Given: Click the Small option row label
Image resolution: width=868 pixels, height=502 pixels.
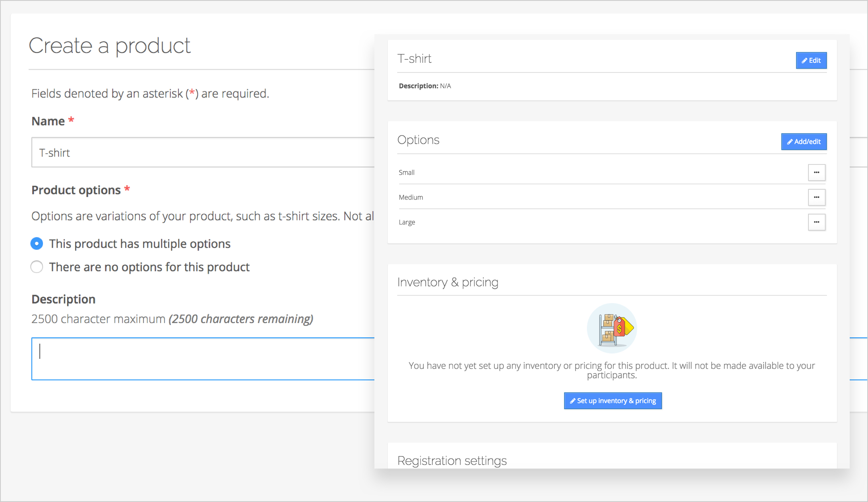Looking at the screenshot, I should click(407, 173).
